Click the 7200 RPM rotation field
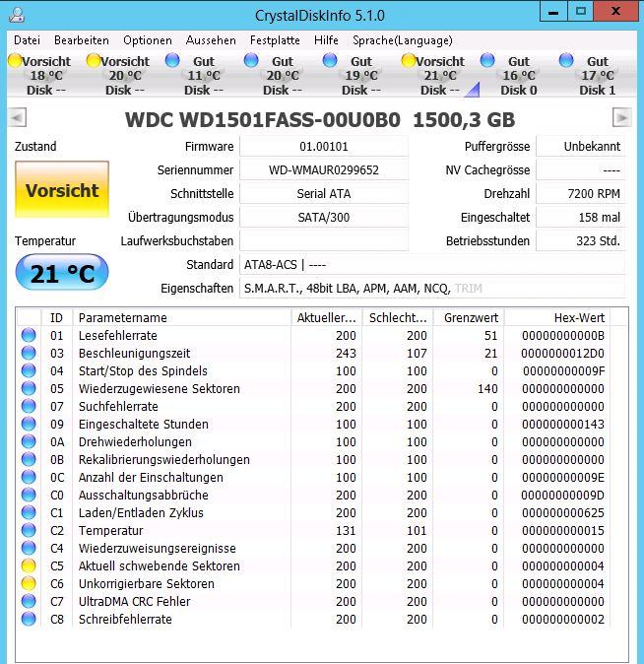 pyautogui.click(x=581, y=194)
